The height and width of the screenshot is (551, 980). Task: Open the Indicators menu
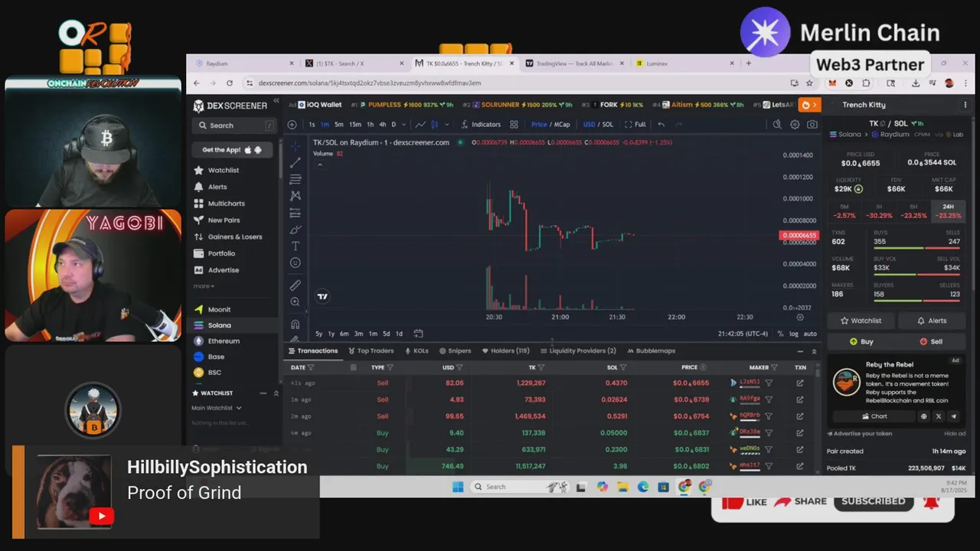[x=481, y=124]
